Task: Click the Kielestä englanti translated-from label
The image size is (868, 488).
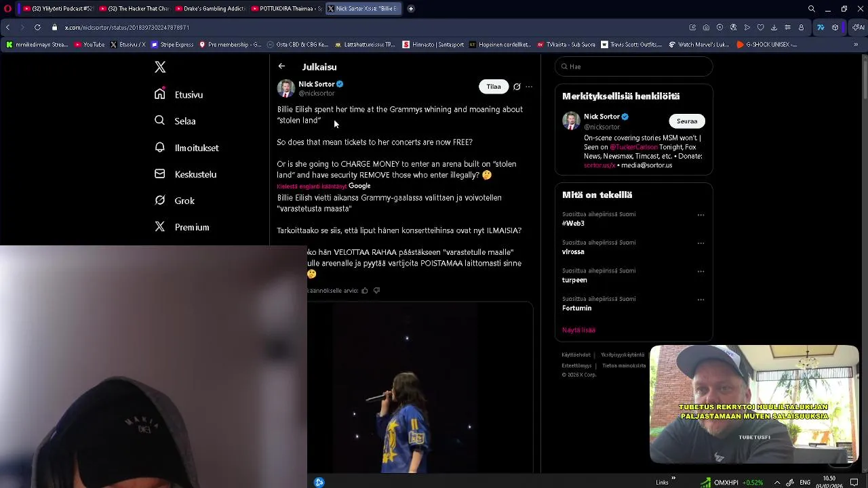Action: 312,186
